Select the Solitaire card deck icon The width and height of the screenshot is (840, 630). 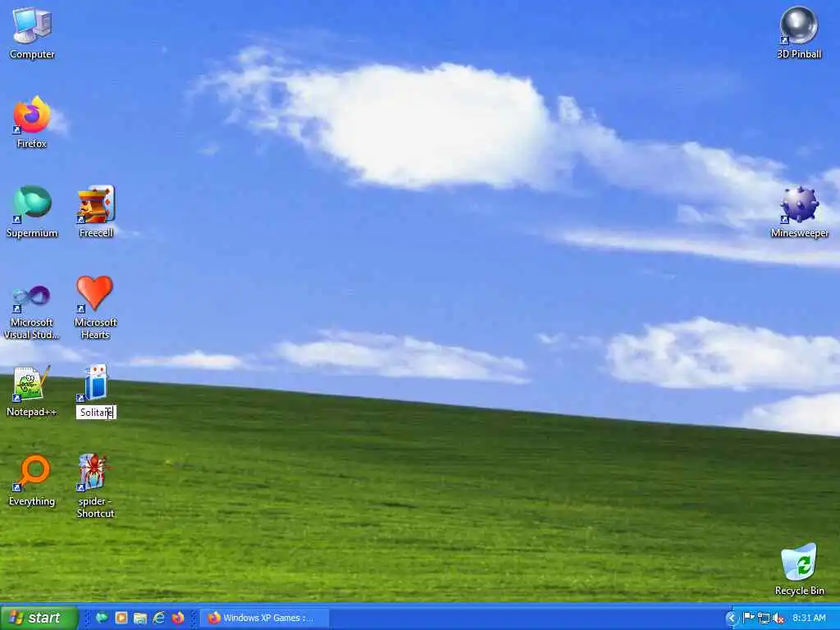pos(95,383)
